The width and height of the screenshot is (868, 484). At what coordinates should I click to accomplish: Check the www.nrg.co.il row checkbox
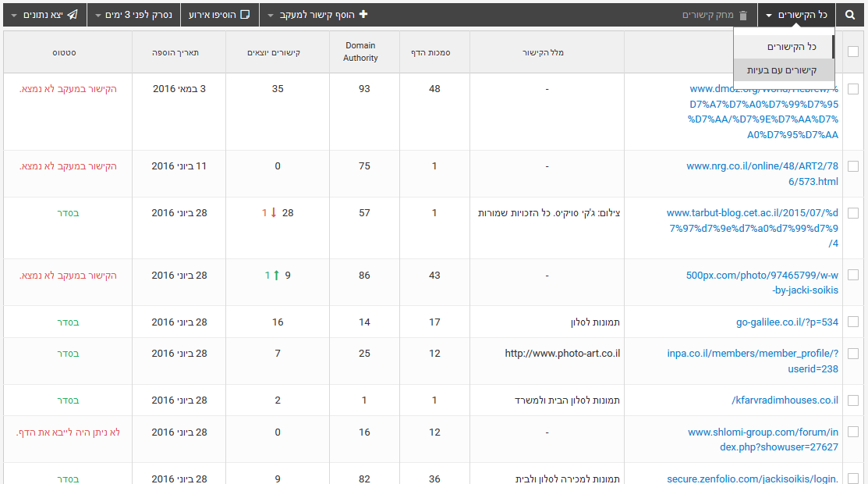coord(853,166)
